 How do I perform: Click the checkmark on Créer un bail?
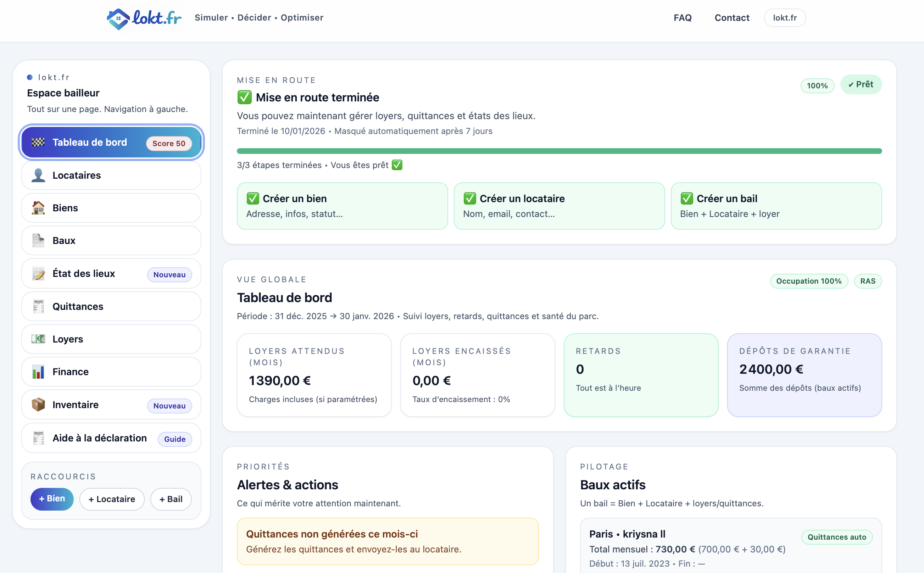(x=687, y=199)
